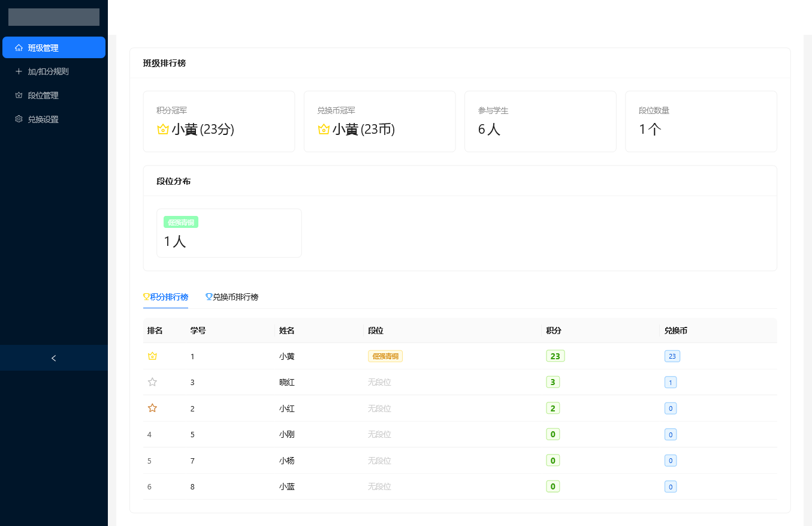Click 无段位 in 小蓝's row
812x526 pixels.
coord(379,486)
